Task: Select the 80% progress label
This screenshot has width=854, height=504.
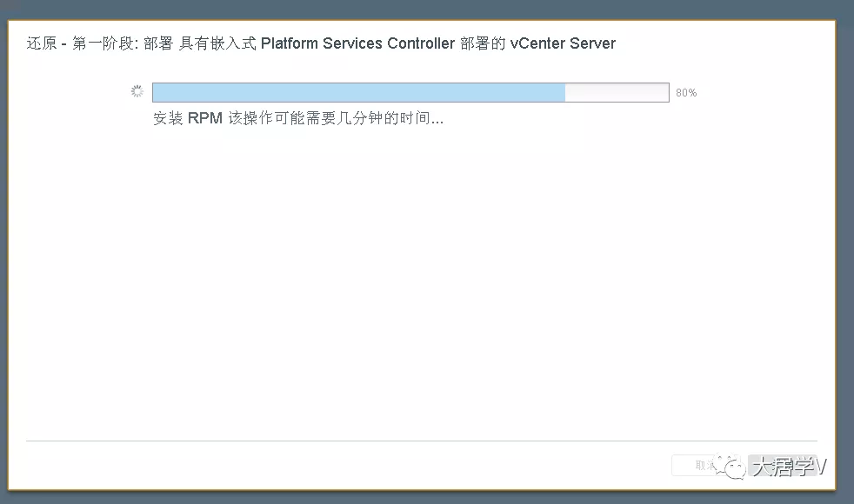Action: click(686, 93)
